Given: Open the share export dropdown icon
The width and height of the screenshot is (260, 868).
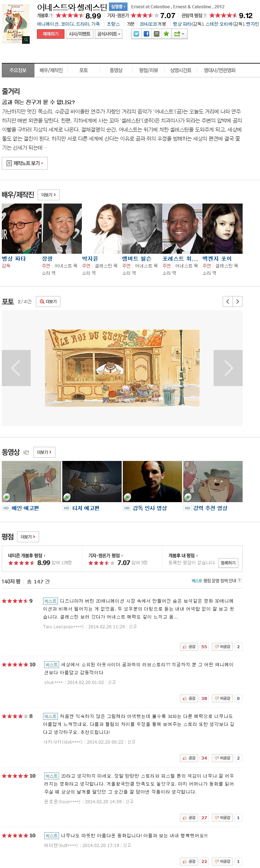Looking at the screenshot, I should (x=179, y=34).
